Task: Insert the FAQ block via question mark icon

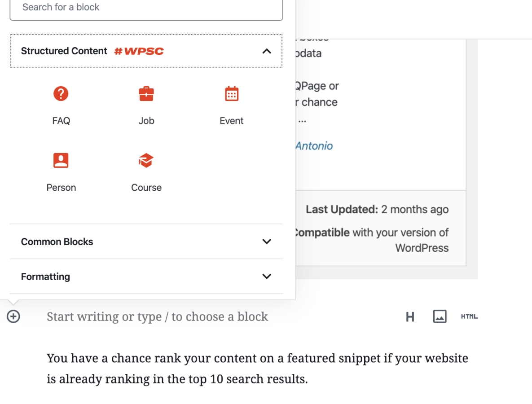Action: click(61, 94)
